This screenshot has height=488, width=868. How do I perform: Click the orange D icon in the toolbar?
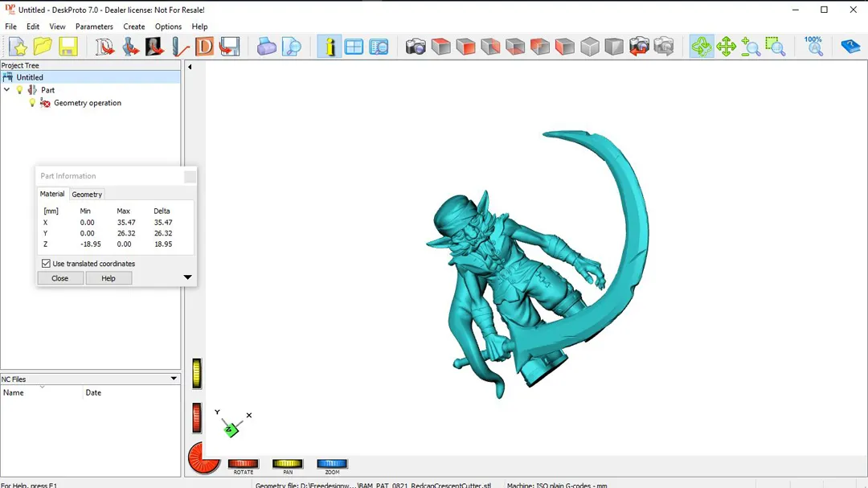(x=204, y=47)
